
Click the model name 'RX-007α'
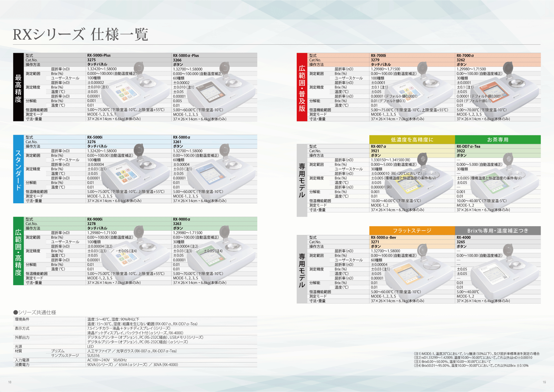click(378, 146)
